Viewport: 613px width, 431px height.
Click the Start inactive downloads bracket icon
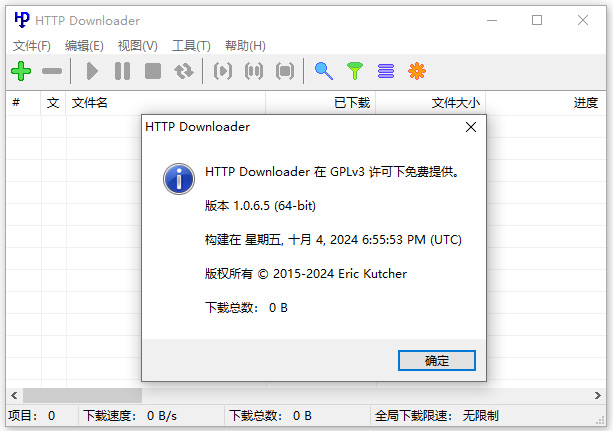coord(223,71)
